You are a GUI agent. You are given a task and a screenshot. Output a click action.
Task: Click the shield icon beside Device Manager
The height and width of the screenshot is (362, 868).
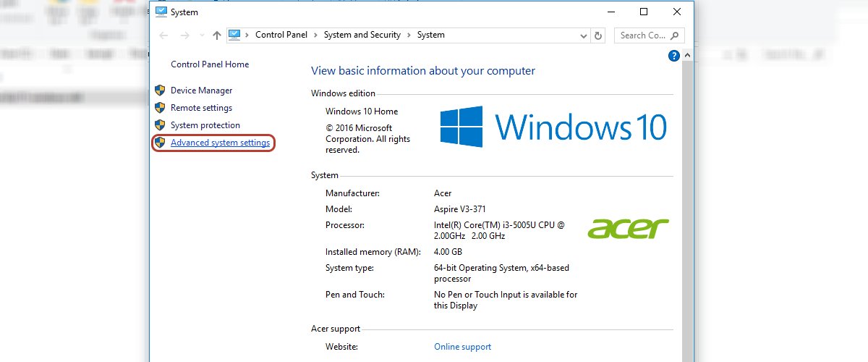pyautogui.click(x=161, y=90)
